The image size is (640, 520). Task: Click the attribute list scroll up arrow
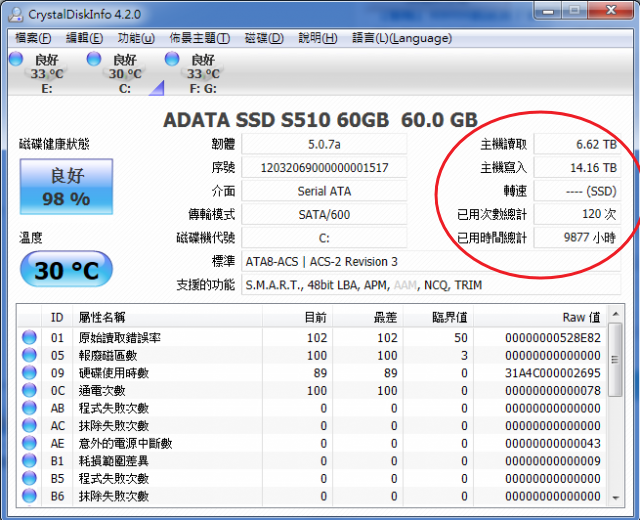click(x=616, y=313)
